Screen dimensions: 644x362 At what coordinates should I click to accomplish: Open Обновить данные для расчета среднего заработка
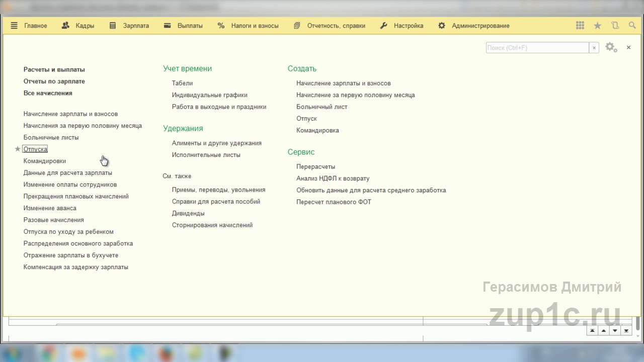tap(371, 190)
